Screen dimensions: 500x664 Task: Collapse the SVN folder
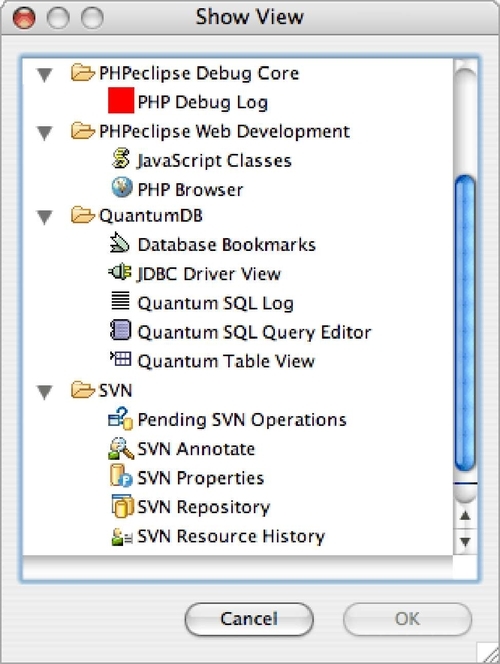(x=44, y=392)
